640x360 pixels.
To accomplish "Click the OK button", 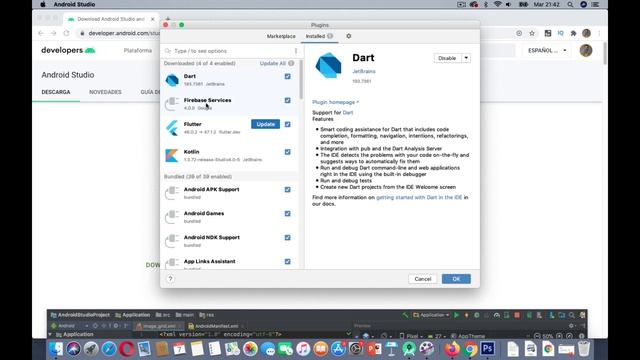I will pyautogui.click(x=456, y=279).
